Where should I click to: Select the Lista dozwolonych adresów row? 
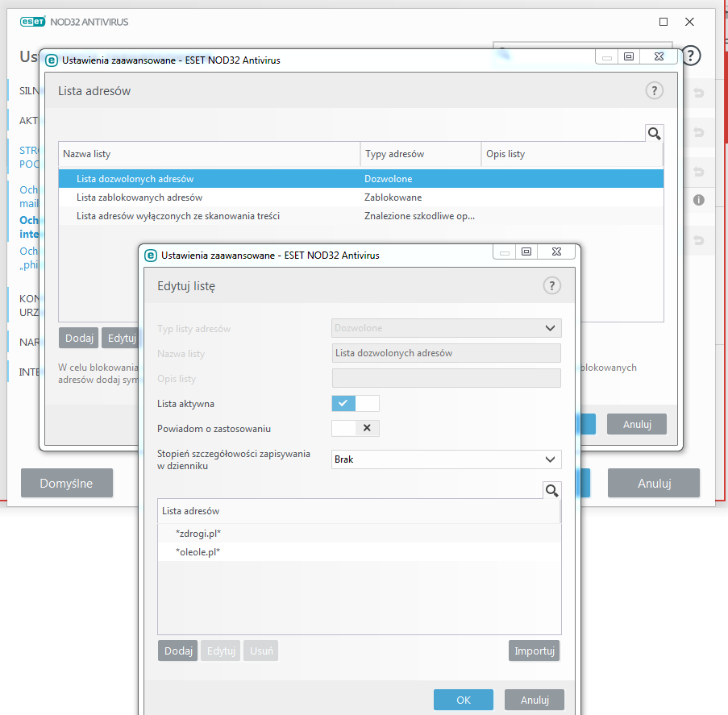coord(360,179)
